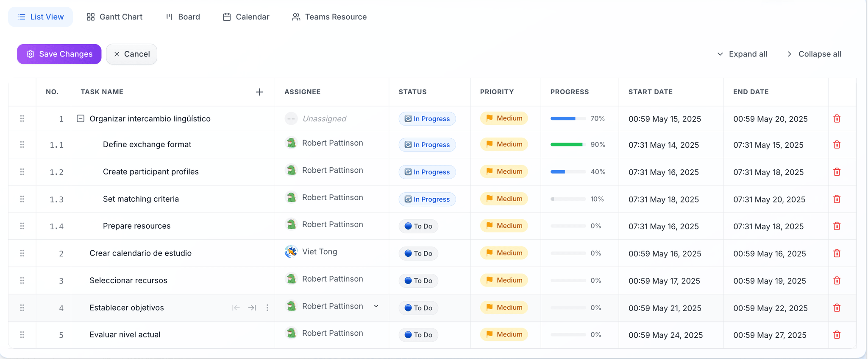
Task: Cancel the pending changes
Action: [131, 54]
